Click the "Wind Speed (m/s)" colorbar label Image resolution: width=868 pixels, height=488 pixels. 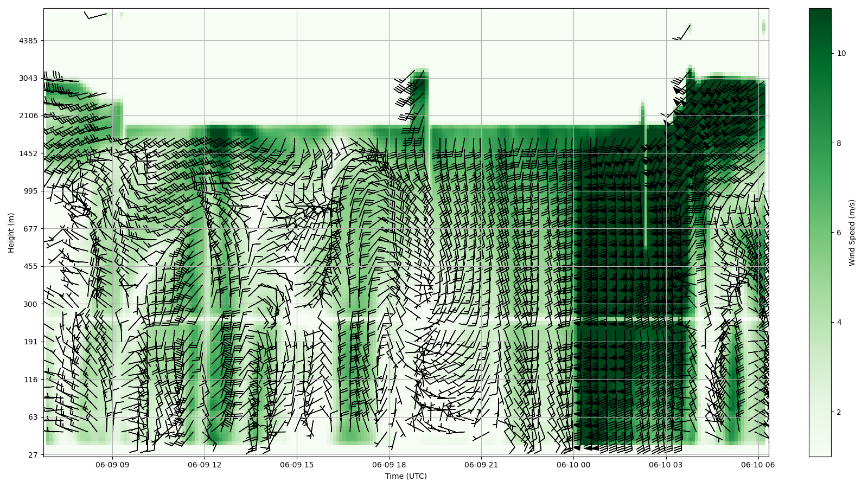point(852,233)
